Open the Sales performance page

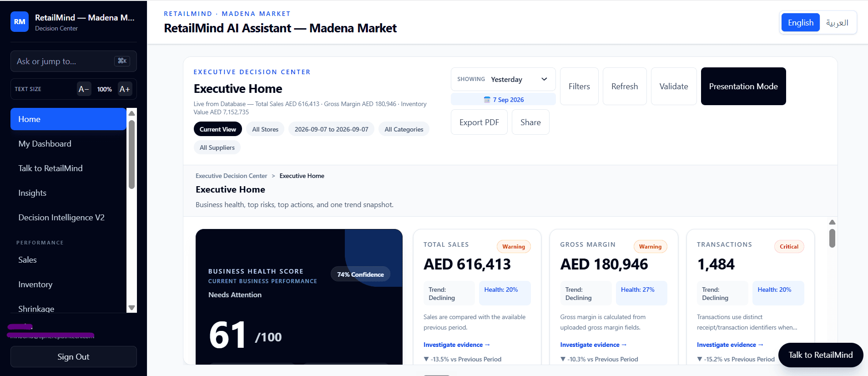point(68,260)
